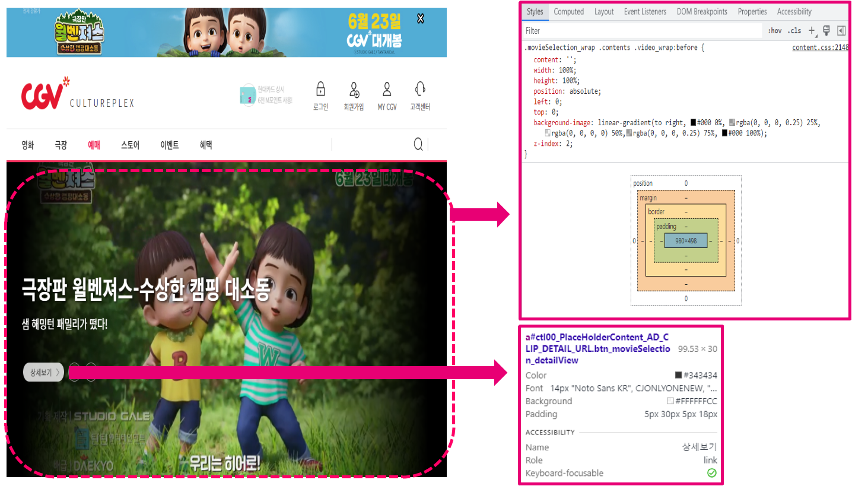Click the 윌벤져스 top banner image
The image size is (868, 486).
pyautogui.click(x=227, y=33)
